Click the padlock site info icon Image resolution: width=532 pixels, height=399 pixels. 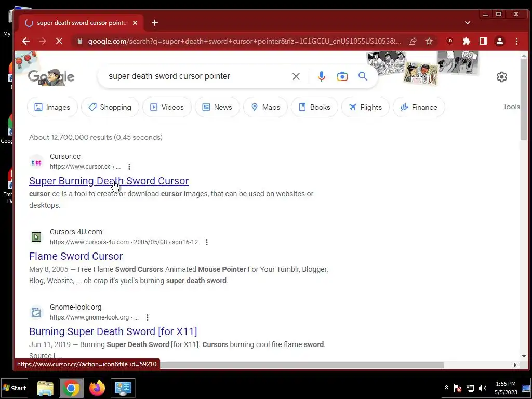[80, 42]
